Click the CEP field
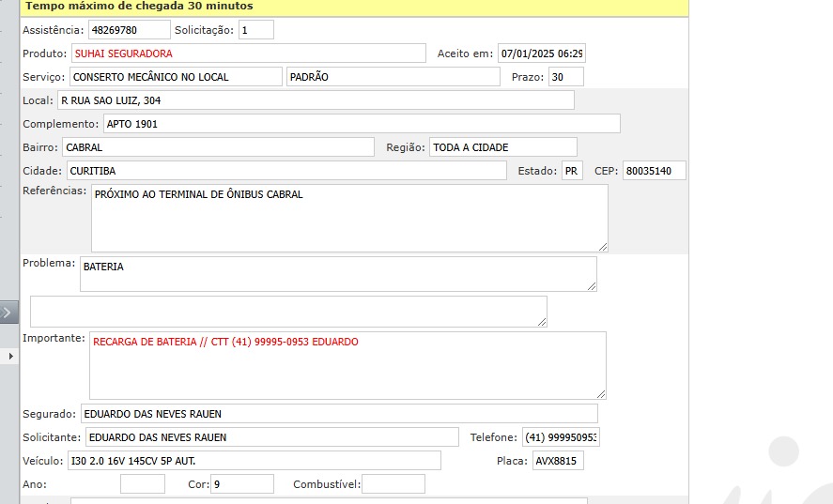Screen dimensions: 833x504 coord(654,171)
